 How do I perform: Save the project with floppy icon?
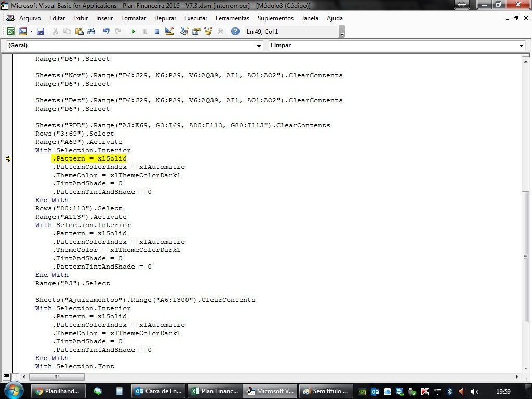41,31
